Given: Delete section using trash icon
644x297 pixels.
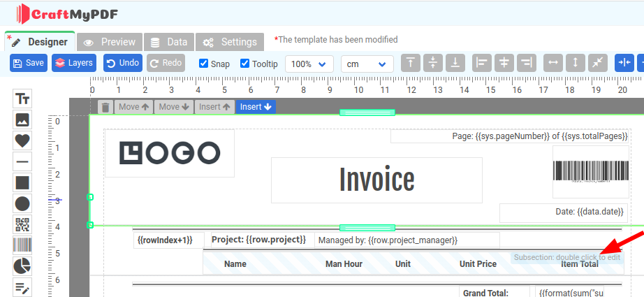Looking at the screenshot, I should point(105,107).
